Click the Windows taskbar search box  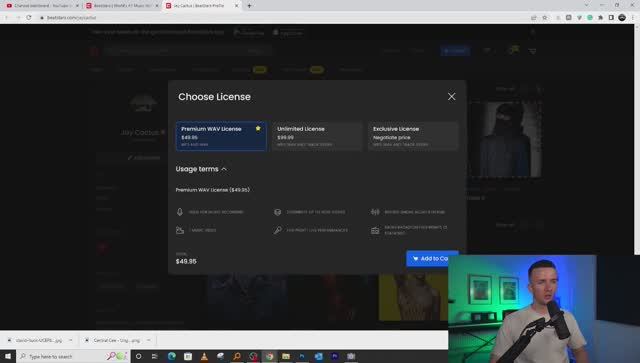click(73, 356)
